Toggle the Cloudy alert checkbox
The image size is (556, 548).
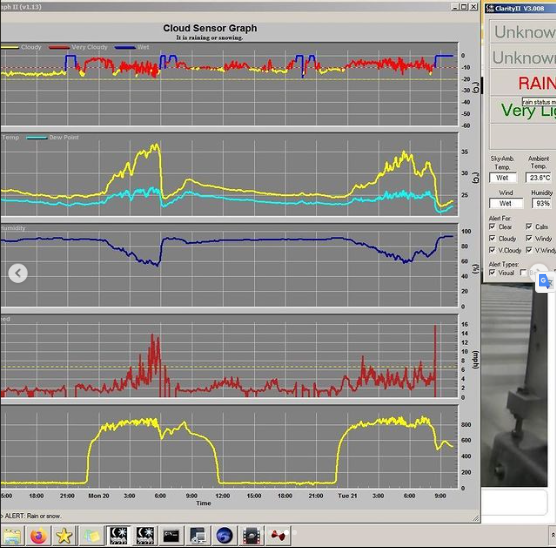click(492, 238)
